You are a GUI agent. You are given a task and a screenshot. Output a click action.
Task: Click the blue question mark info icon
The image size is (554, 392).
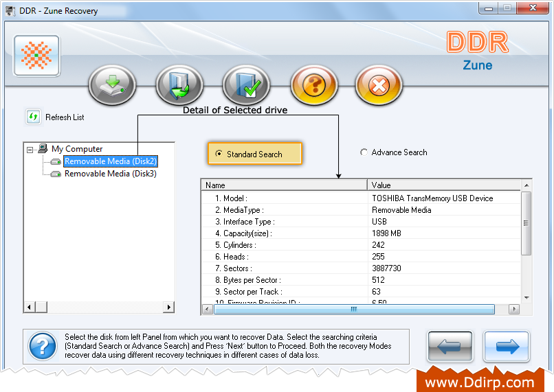coord(43,346)
